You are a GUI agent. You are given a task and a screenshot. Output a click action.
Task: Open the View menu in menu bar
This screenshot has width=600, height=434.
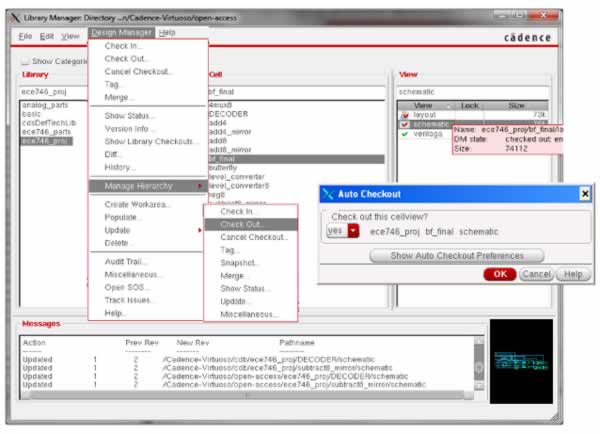tap(70, 36)
